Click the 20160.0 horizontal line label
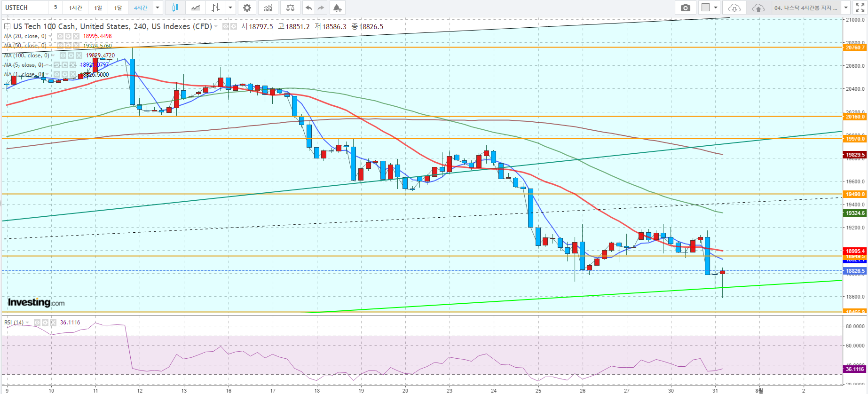Image resolution: width=868 pixels, height=394 pixels. tap(855, 117)
